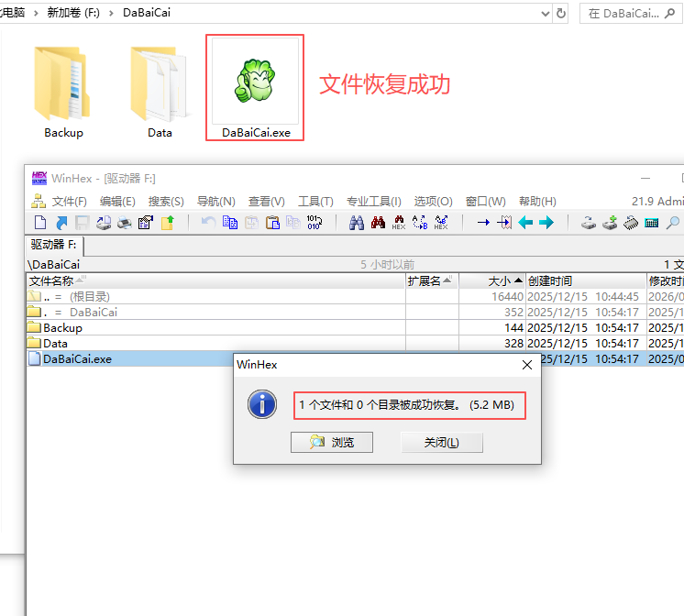This screenshot has width=684, height=616.
Task: Click the Replace text A-to-B icon
Action: pos(420,223)
